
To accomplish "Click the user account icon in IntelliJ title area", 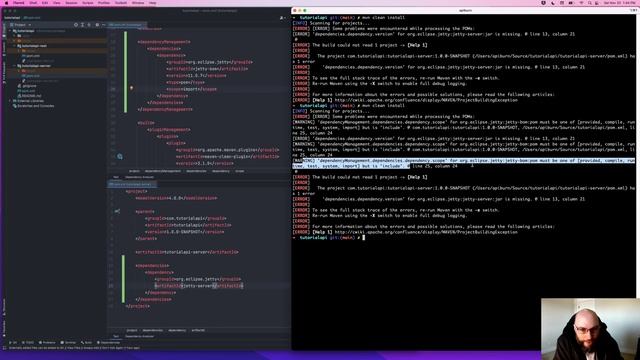I will pyautogui.click(x=282, y=18).
